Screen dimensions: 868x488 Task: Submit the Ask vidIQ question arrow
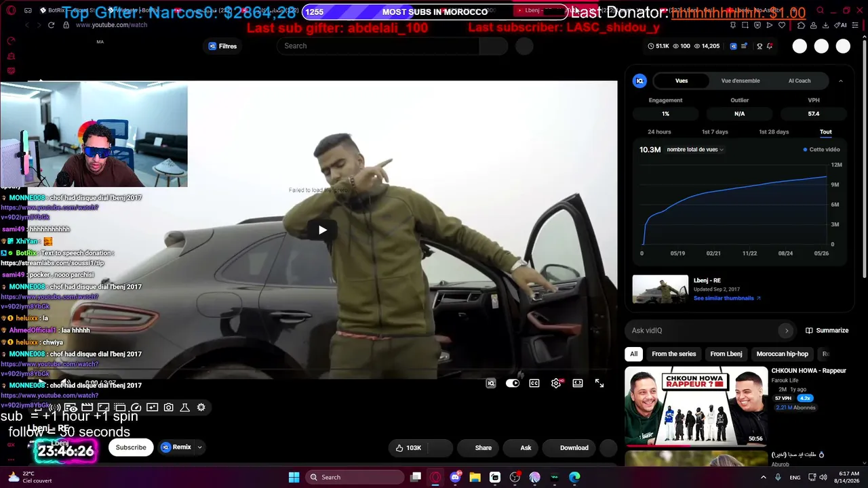coord(787,331)
